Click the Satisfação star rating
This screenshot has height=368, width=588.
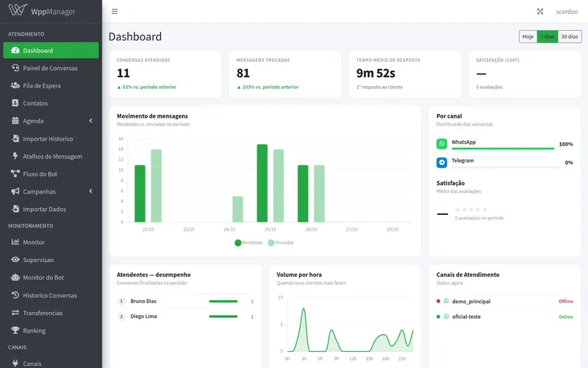(x=471, y=210)
